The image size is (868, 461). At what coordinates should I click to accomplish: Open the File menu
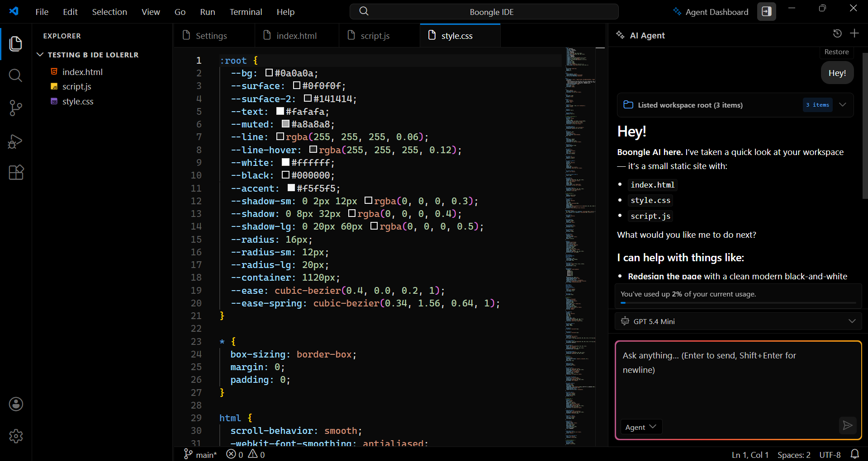42,12
